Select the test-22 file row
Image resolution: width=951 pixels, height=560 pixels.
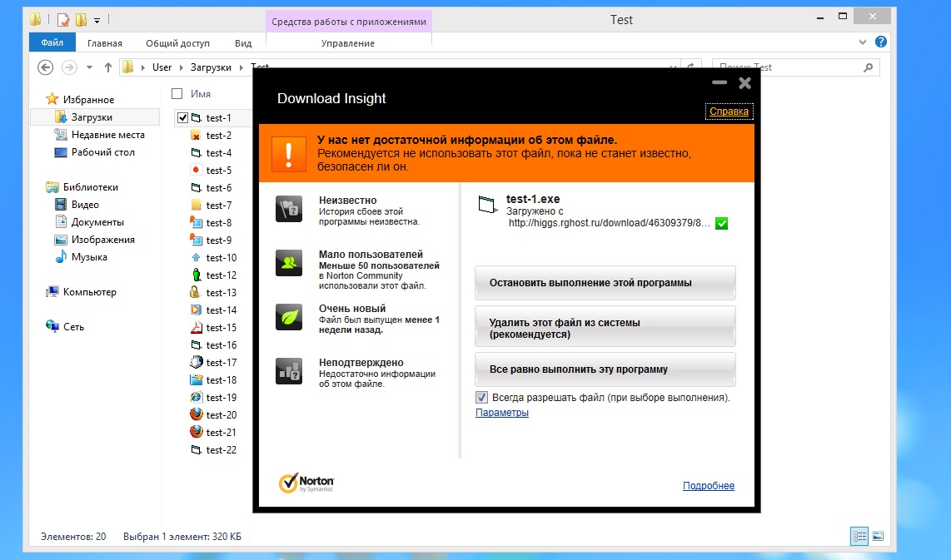[213, 449]
